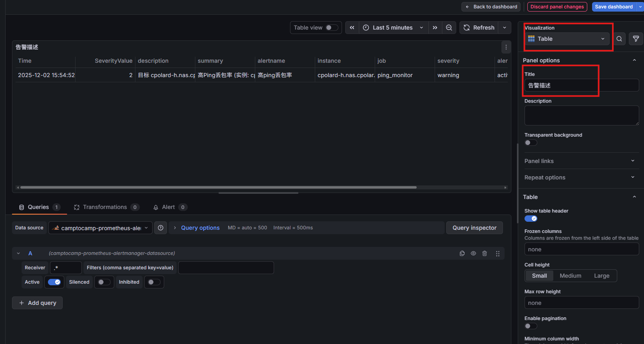Viewport: 644px width, 344px height.
Task: Shift time range forward with double-right arrow
Action: (435, 28)
